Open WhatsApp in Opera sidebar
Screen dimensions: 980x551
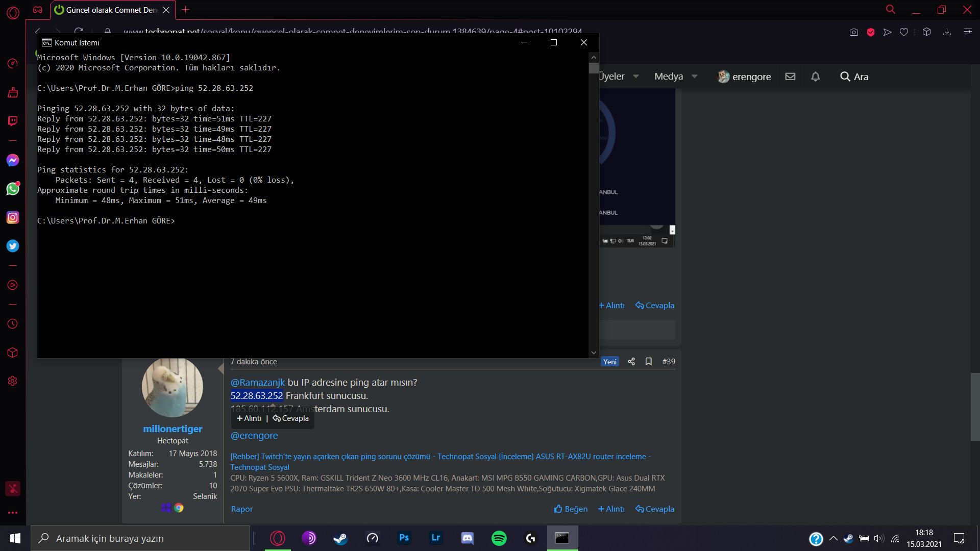tap(13, 189)
